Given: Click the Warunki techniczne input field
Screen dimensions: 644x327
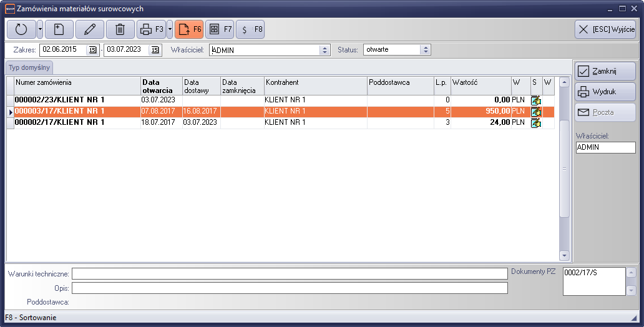Looking at the screenshot, I should 290,273.
